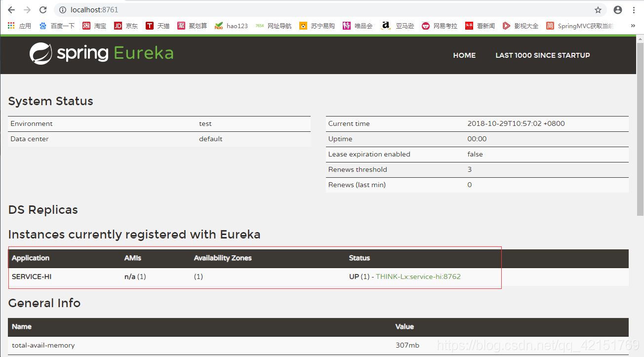
Task: Open the movie collection bookmark
Action: pos(521,26)
